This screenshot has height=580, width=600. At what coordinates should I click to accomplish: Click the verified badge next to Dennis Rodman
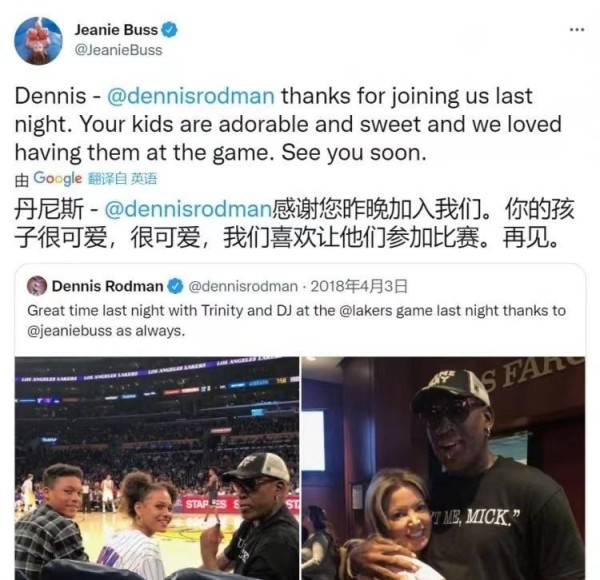176,286
